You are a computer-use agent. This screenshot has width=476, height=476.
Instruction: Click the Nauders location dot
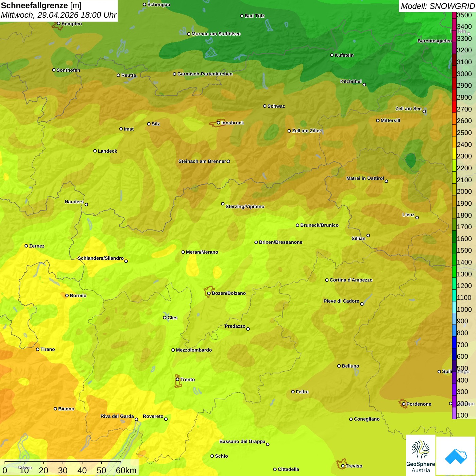tap(86, 204)
